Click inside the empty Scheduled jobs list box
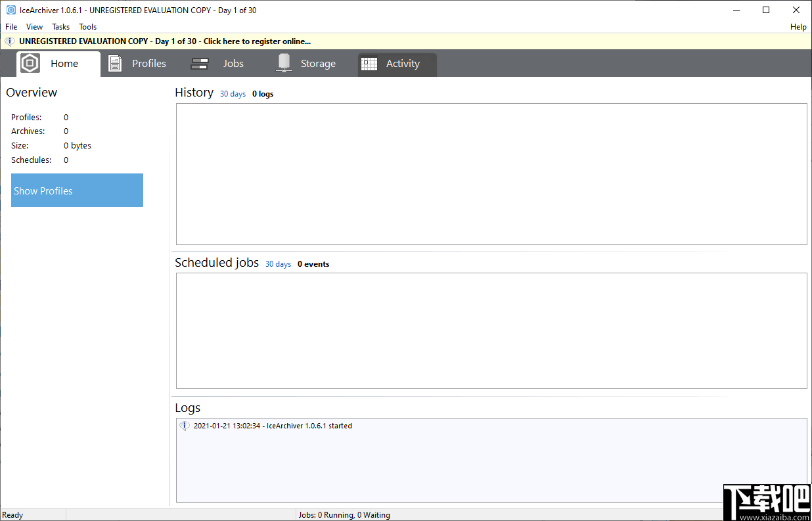The image size is (812, 521). pos(491,330)
